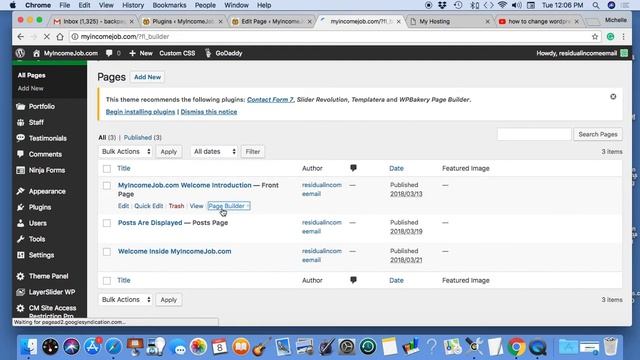Open the Contact Form 7 link
Screen dimensions: 640x360
(270, 100)
